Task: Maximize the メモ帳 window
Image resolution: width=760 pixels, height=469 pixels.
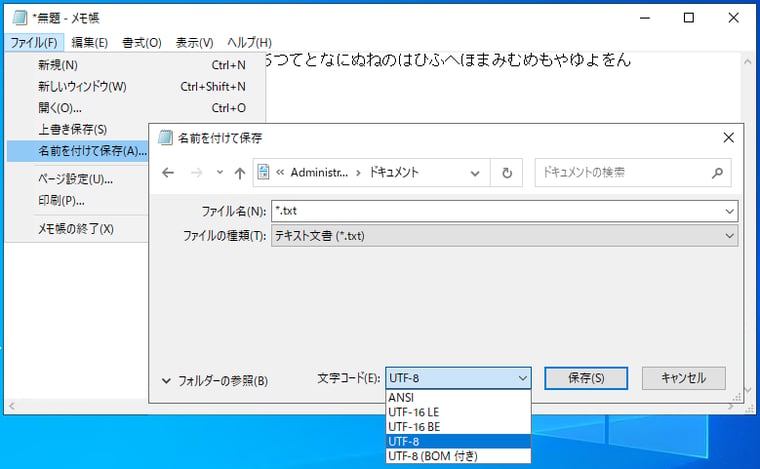Action: point(689,18)
